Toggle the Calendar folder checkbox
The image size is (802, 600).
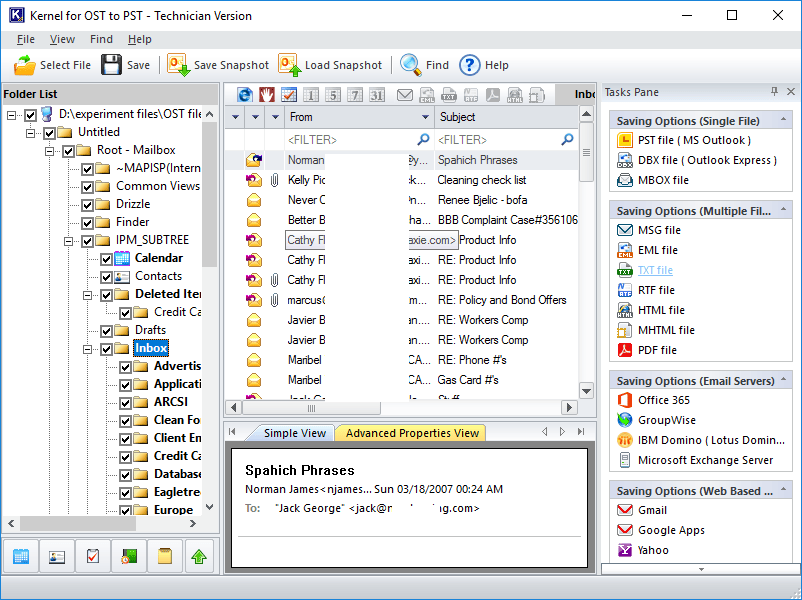point(106,259)
